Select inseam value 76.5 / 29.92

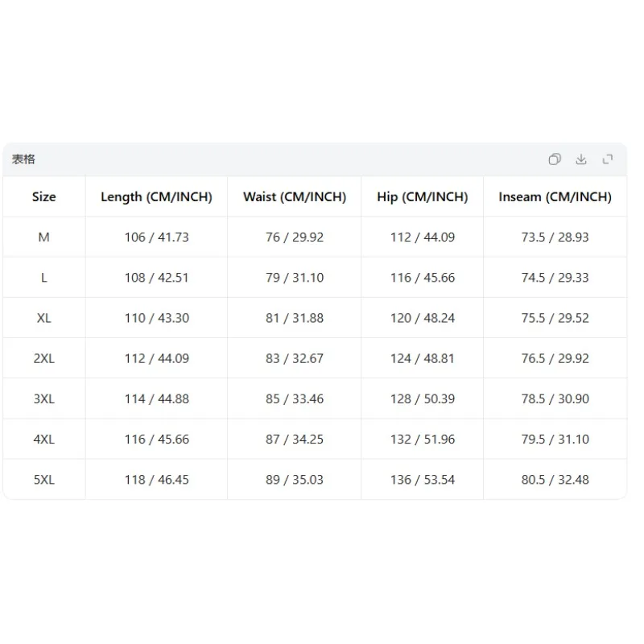point(555,358)
